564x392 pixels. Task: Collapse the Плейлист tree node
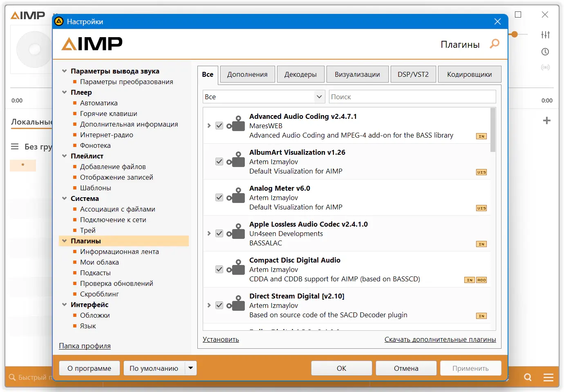[64, 156]
